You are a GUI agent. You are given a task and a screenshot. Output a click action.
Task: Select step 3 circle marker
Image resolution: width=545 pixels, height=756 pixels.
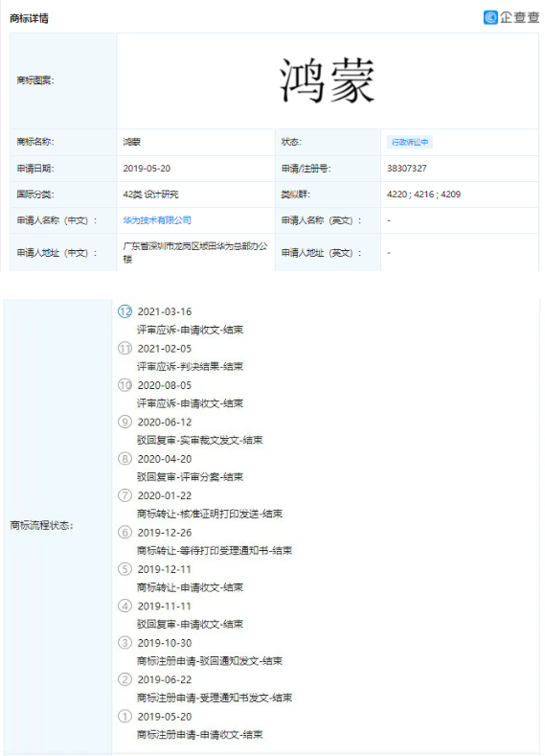tap(125, 643)
